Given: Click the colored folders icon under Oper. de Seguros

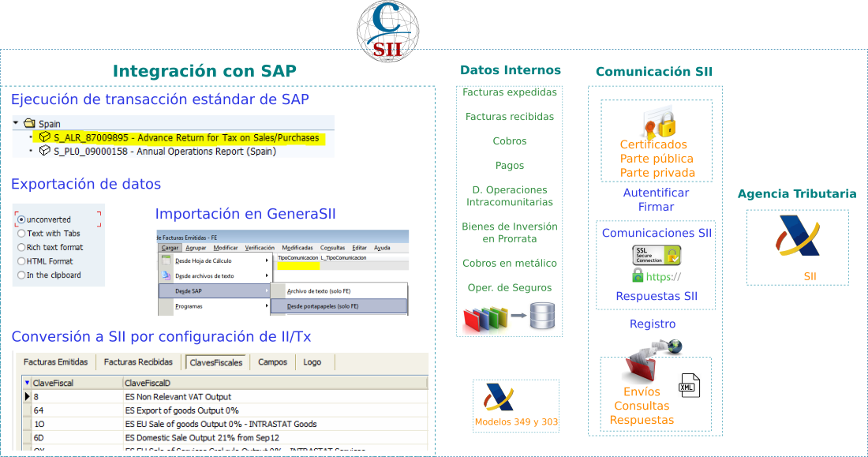Looking at the screenshot, I should click(x=485, y=318).
